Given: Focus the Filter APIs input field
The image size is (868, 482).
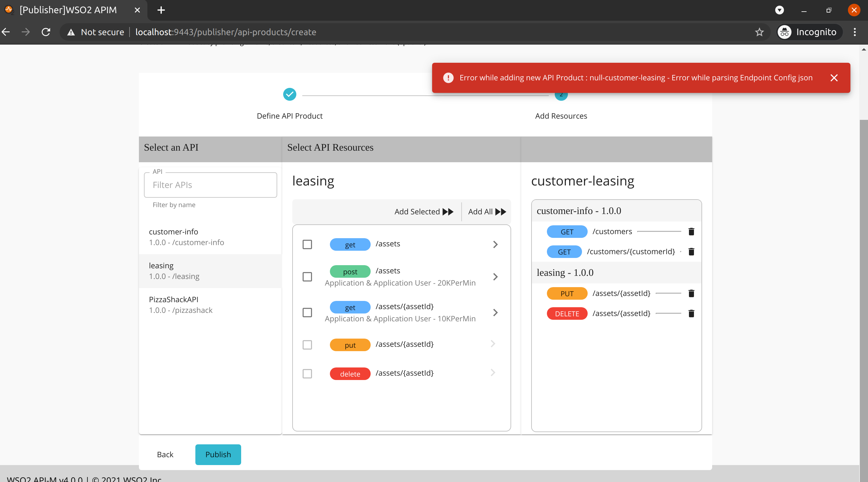Looking at the screenshot, I should coord(210,185).
